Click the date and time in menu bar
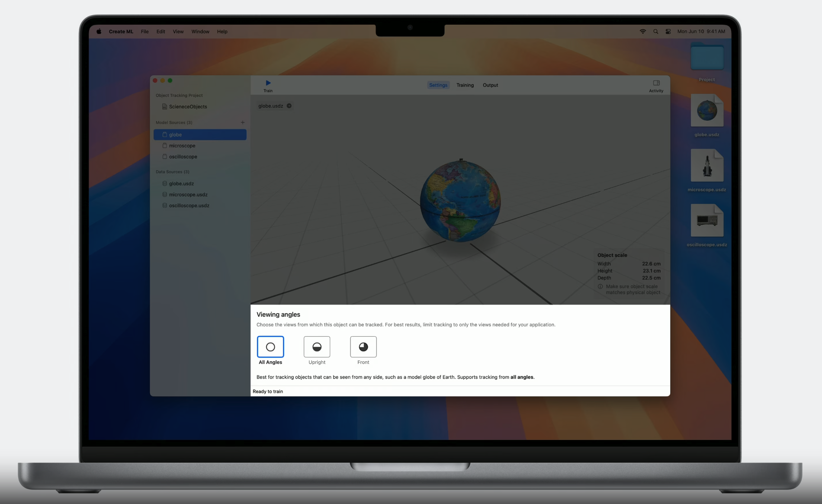822x504 pixels. pos(701,32)
